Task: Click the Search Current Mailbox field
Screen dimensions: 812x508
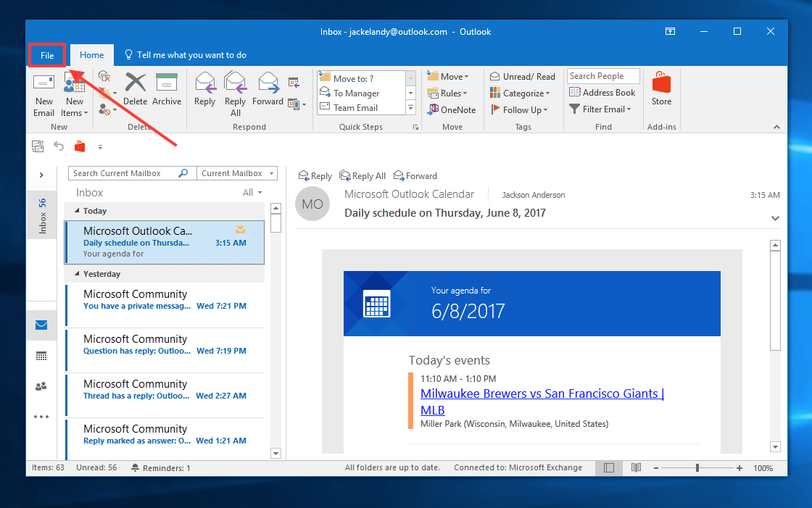Action: pyautogui.click(x=123, y=173)
